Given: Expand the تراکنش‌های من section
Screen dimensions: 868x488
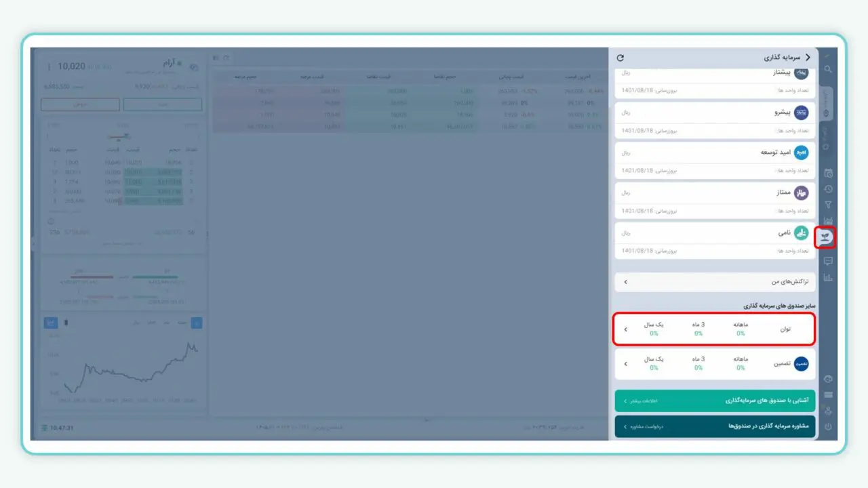Looking at the screenshot, I should coord(715,281).
